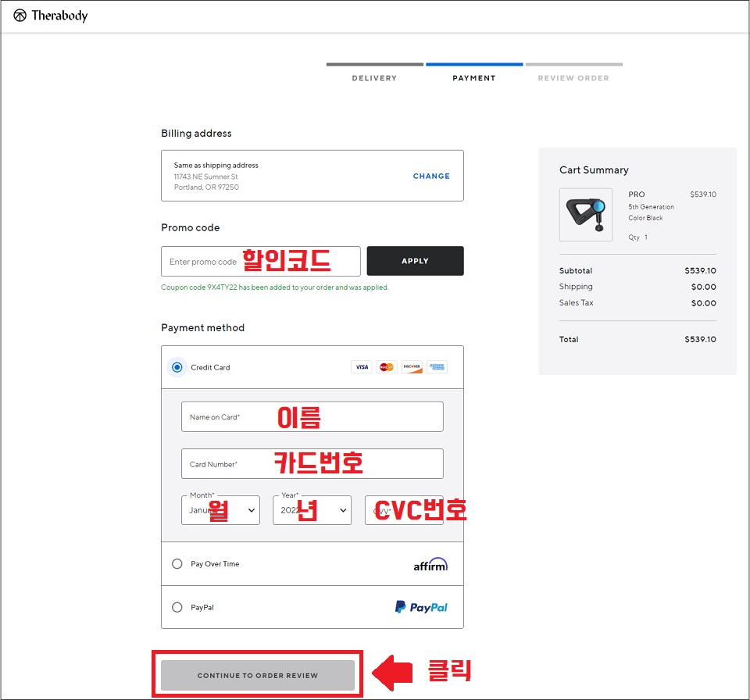Screen dimensions: 750x700
Task: Click the American Express card icon
Action: (437, 367)
